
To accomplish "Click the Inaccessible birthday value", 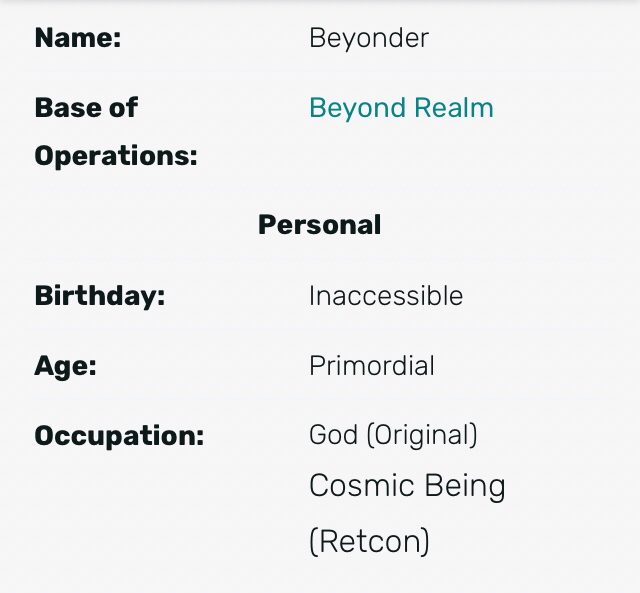I will click(386, 296).
